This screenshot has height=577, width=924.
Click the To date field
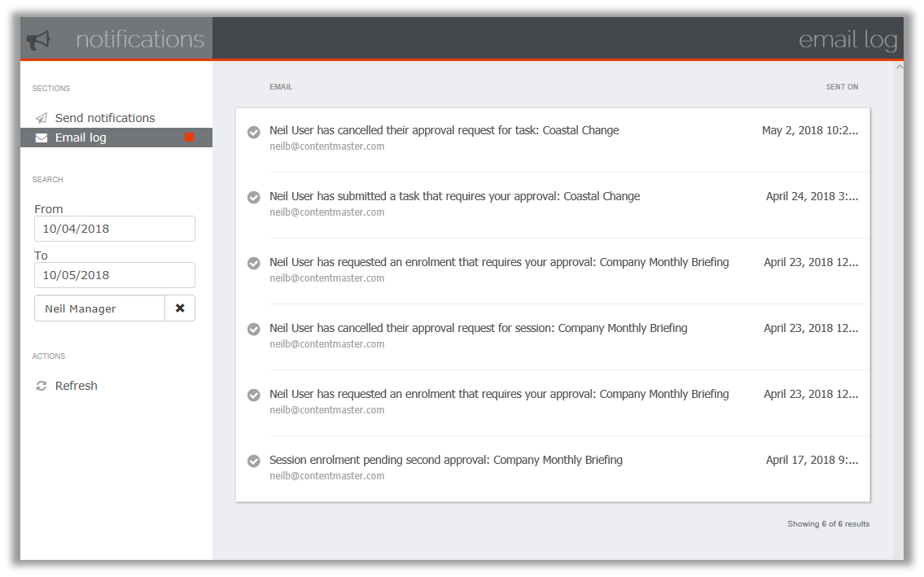click(114, 275)
